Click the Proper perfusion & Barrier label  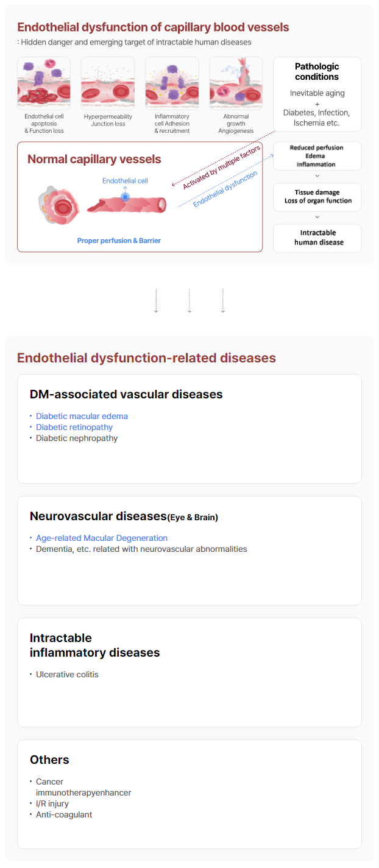pyautogui.click(x=119, y=241)
